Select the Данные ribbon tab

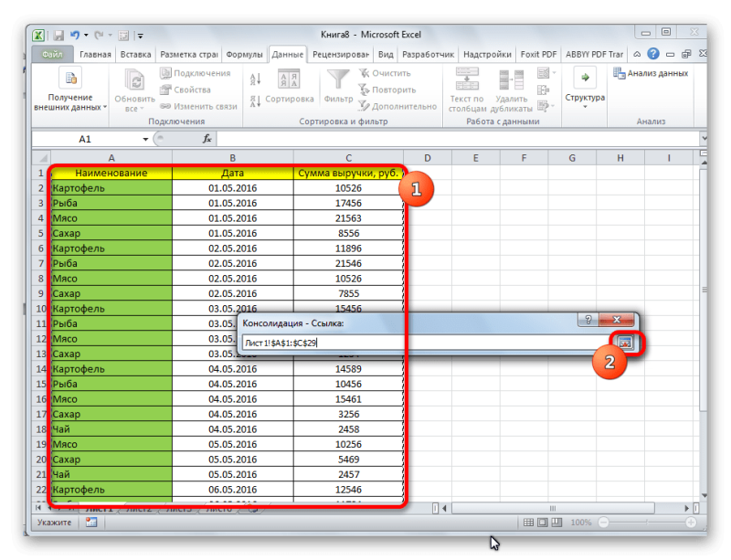pyautogui.click(x=287, y=55)
